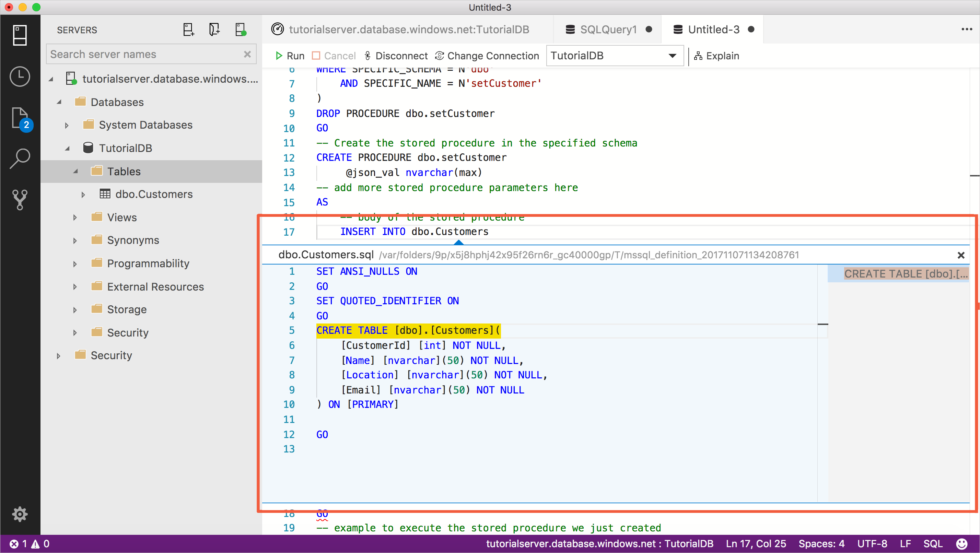This screenshot has height=553, width=980.
Task: Click the UTF-8 encoding label in status bar
Action: (x=872, y=544)
